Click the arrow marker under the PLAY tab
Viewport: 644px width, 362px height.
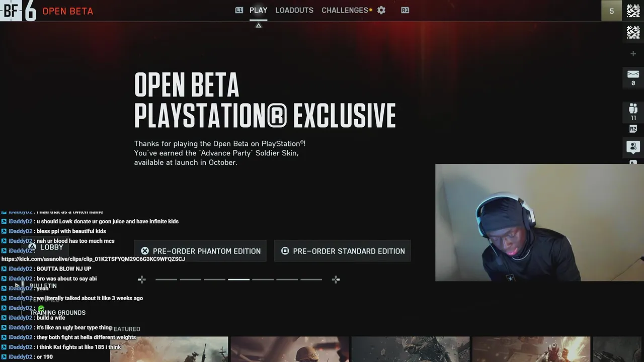(x=258, y=25)
